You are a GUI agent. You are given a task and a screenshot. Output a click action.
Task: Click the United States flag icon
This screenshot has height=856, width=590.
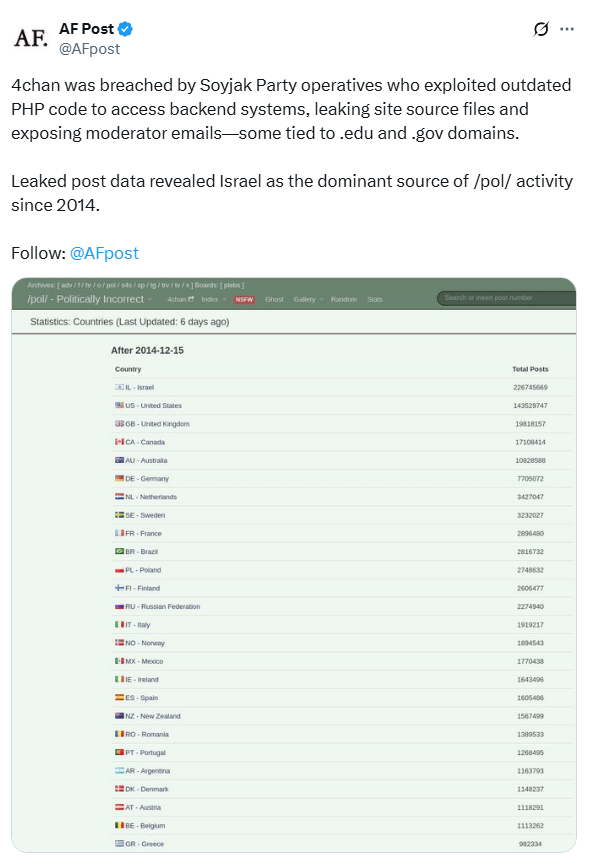120,405
